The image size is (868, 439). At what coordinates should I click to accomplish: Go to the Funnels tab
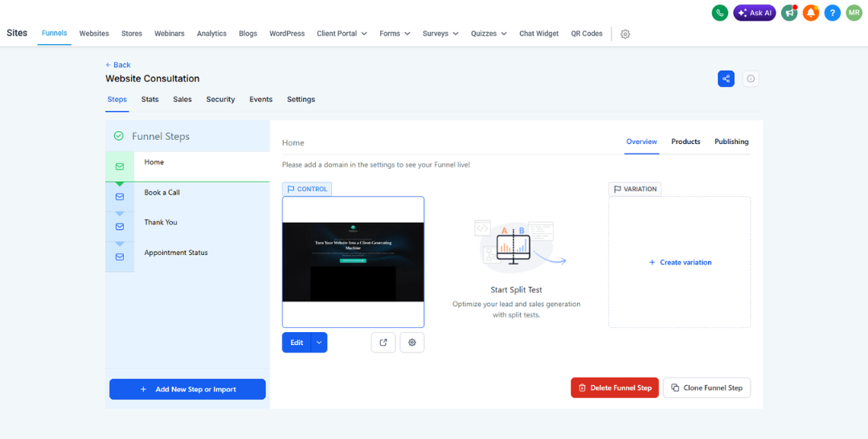click(x=55, y=33)
